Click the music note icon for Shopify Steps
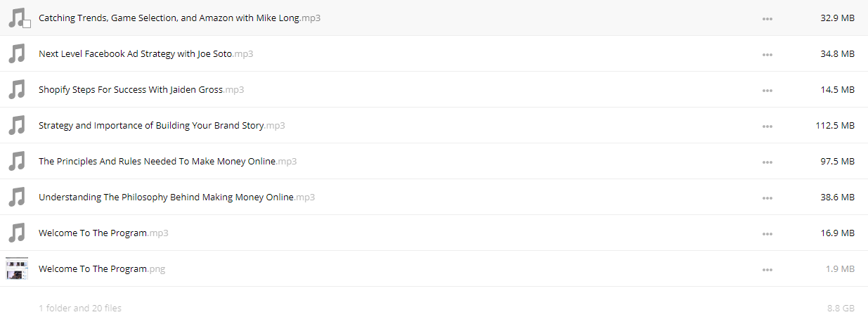The width and height of the screenshot is (868, 324). point(16,89)
